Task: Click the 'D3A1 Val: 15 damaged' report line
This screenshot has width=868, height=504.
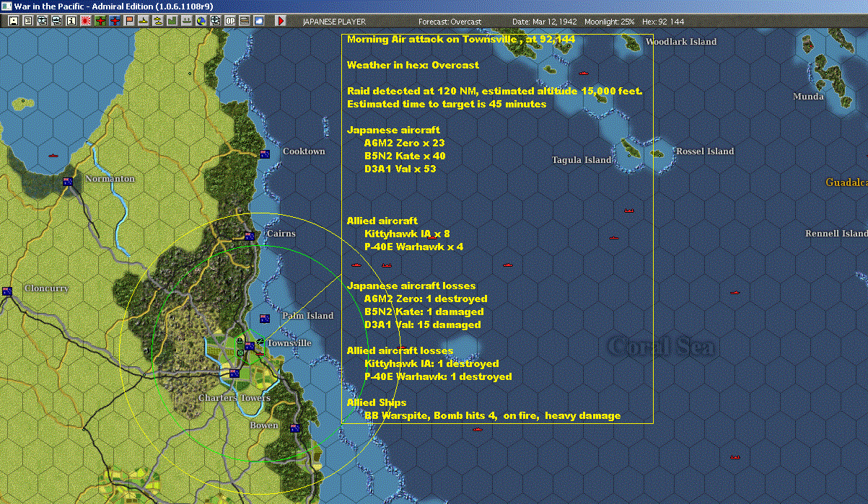Action: tap(422, 324)
